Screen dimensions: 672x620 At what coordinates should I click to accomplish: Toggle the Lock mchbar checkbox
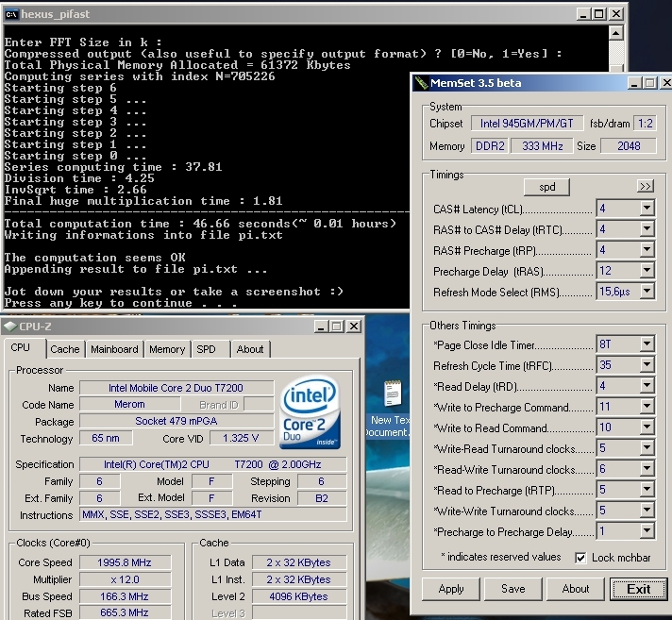pyautogui.click(x=580, y=558)
